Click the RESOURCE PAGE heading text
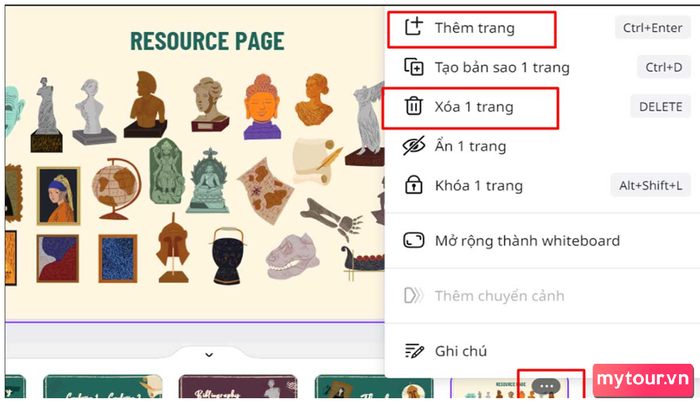 (x=207, y=41)
